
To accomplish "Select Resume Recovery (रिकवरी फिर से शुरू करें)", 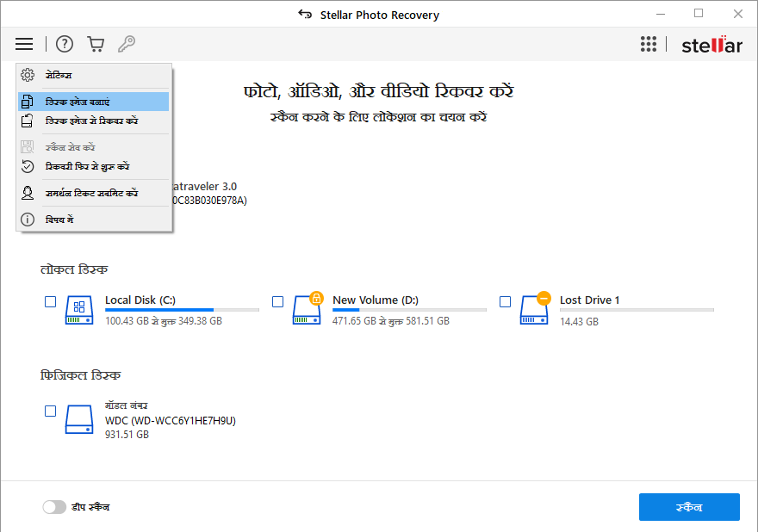I will [93, 167].
